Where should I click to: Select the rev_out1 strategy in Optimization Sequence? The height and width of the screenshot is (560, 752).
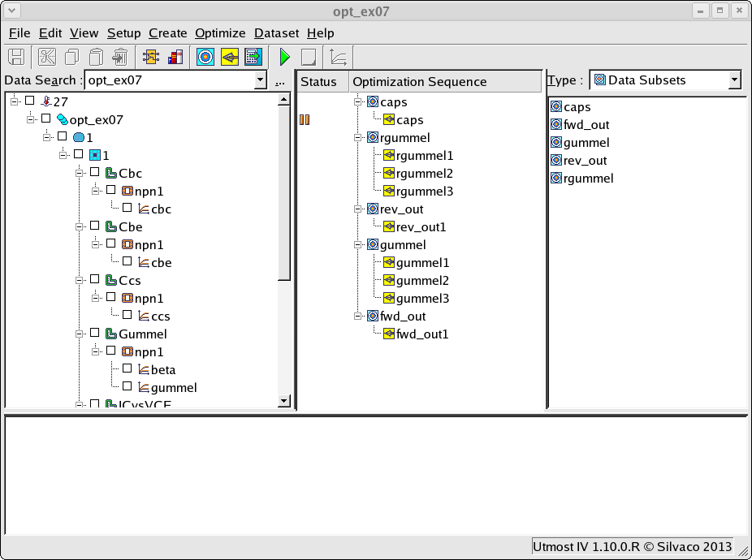tap(415, 226)
